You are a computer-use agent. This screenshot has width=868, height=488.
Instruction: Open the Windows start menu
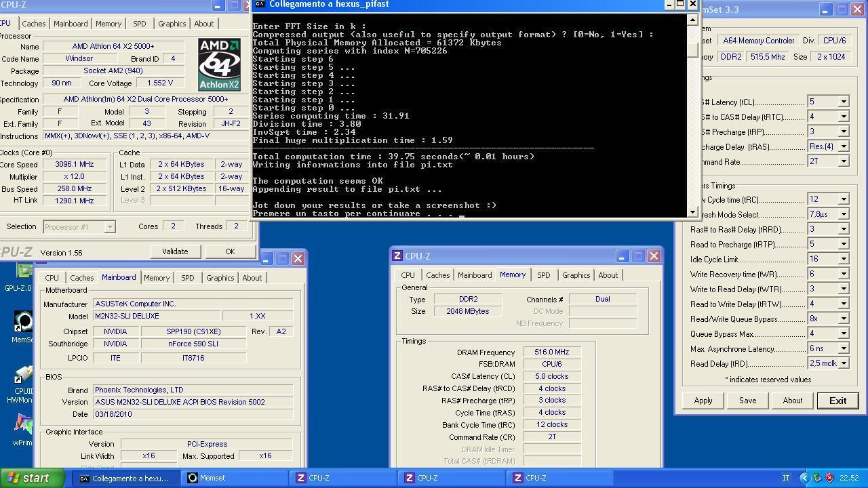[32, 478]
